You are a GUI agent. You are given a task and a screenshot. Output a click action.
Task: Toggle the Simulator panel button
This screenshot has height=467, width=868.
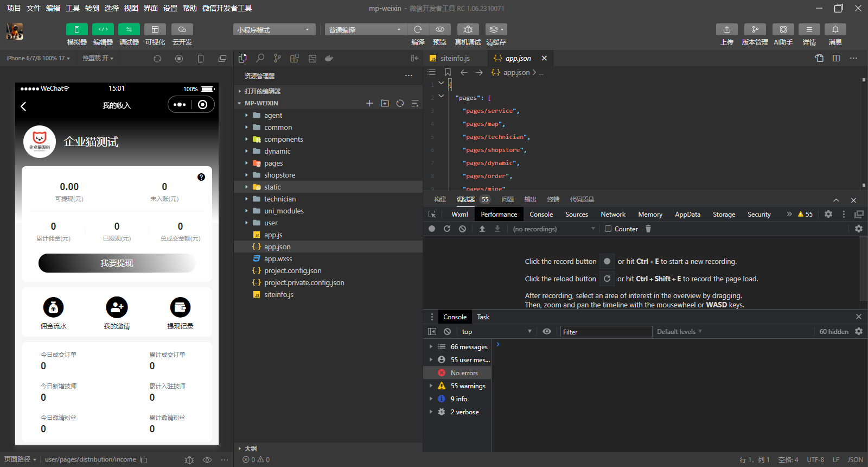click(x=76, y=29)
